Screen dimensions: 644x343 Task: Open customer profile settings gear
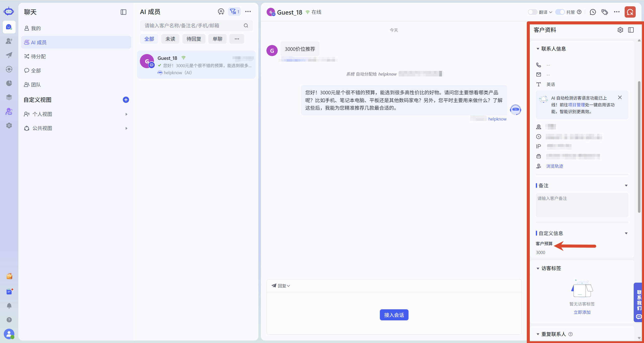pos(620,30)
